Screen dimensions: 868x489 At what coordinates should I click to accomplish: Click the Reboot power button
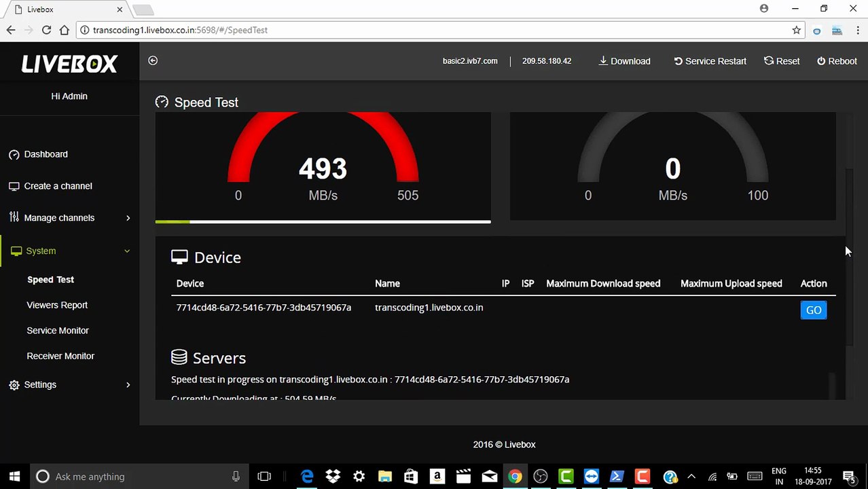[x=837, y=61]
